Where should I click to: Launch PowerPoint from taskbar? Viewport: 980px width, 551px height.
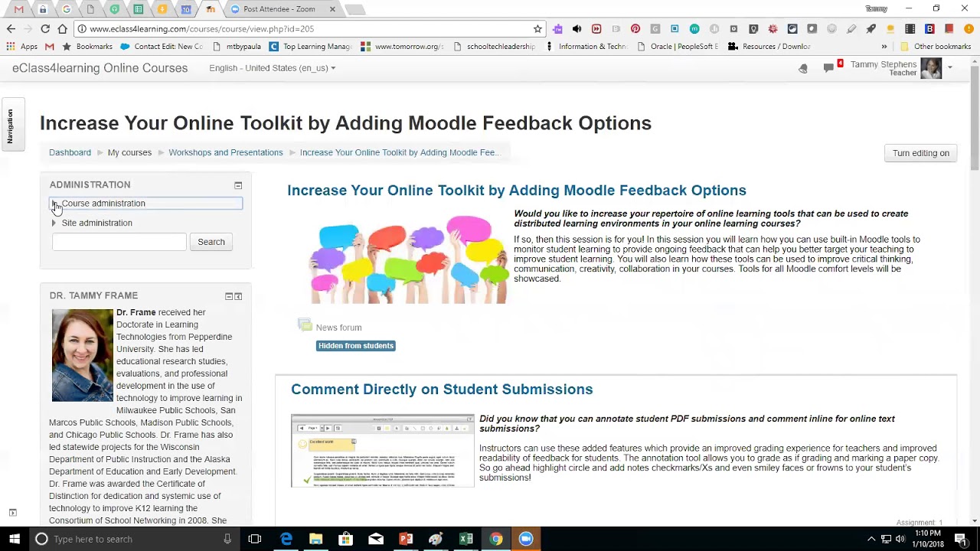click(406, 539)
